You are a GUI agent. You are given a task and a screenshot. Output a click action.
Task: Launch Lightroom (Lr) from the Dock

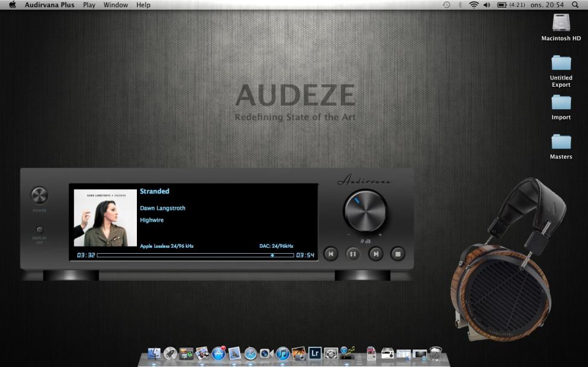point(315,353)
